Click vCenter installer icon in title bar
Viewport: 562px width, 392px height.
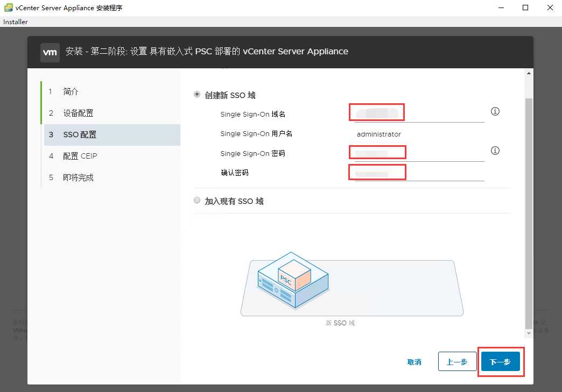(9, 8)
